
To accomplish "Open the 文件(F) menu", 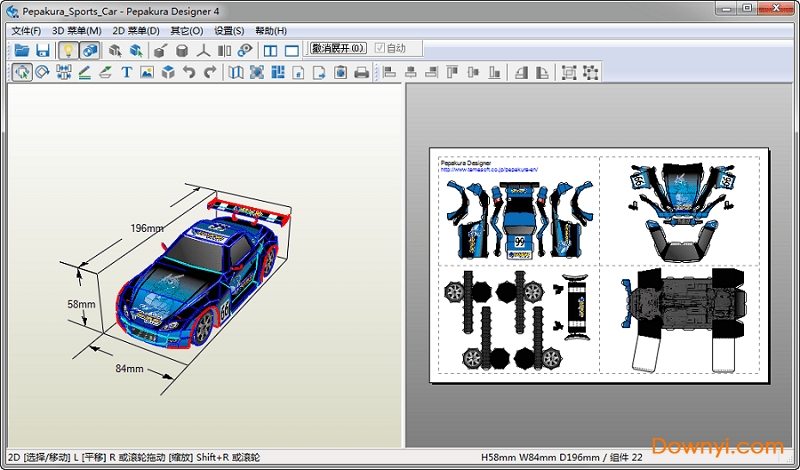I will [26, 31].
